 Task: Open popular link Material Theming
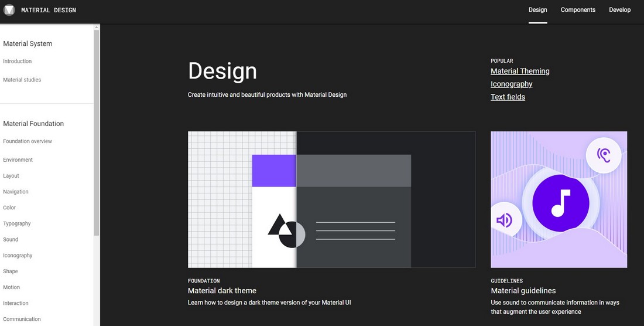tap(520, 71)
